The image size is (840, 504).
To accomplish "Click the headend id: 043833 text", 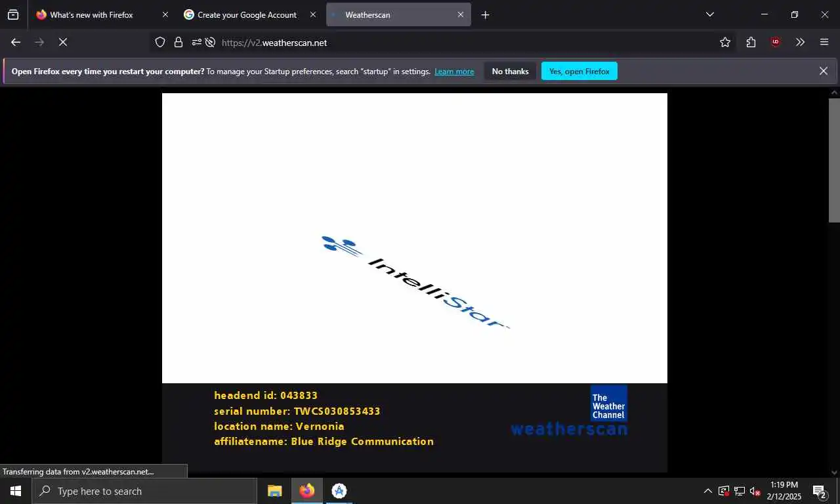I will 266,396.
